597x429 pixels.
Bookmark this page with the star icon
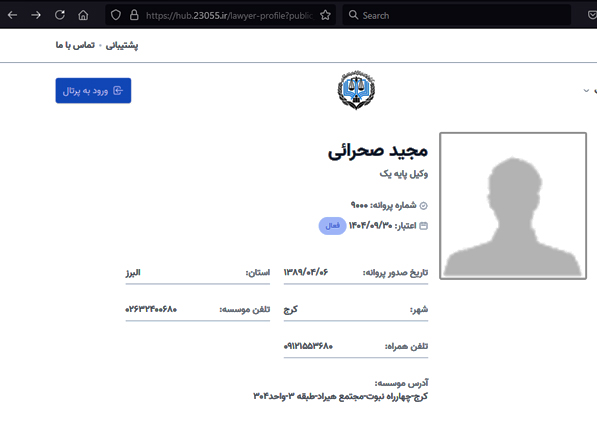(325, 15)
